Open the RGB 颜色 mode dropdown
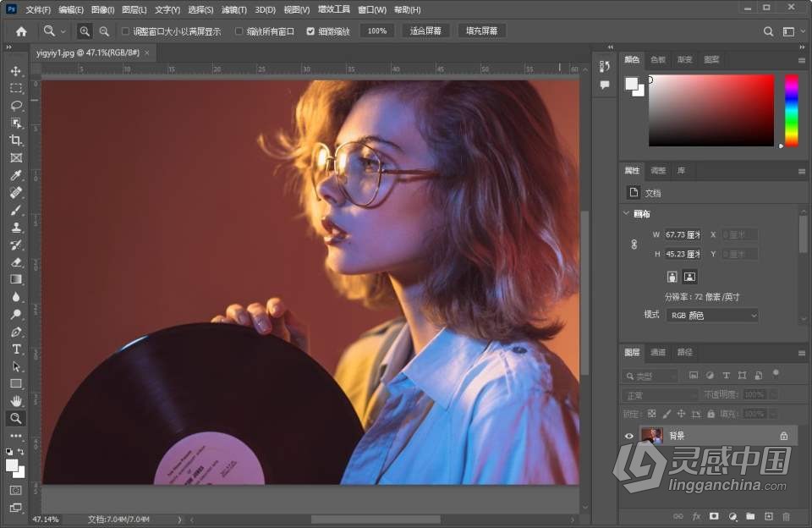The width and height of the screenshot is (812, 528). 710,315
